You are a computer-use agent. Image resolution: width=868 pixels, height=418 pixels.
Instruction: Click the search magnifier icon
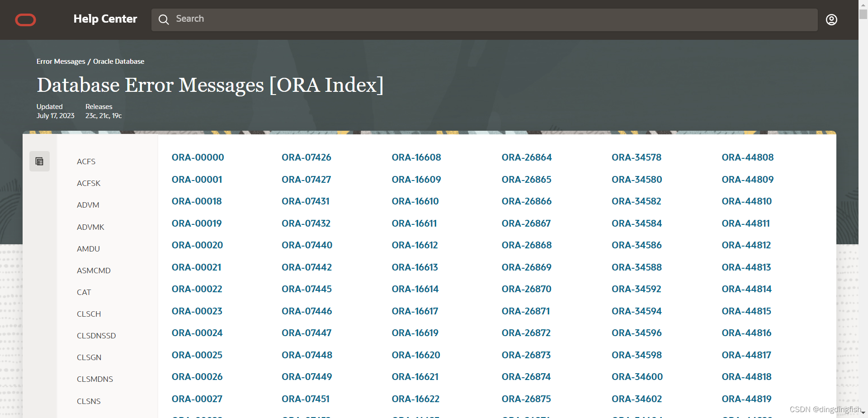(x=164, y=19)
